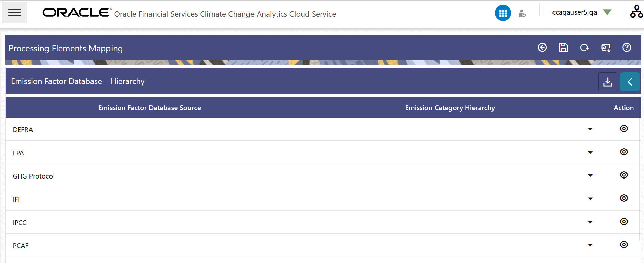
Task: Open the hamburger navigation menu
Action: click(14, 12)
